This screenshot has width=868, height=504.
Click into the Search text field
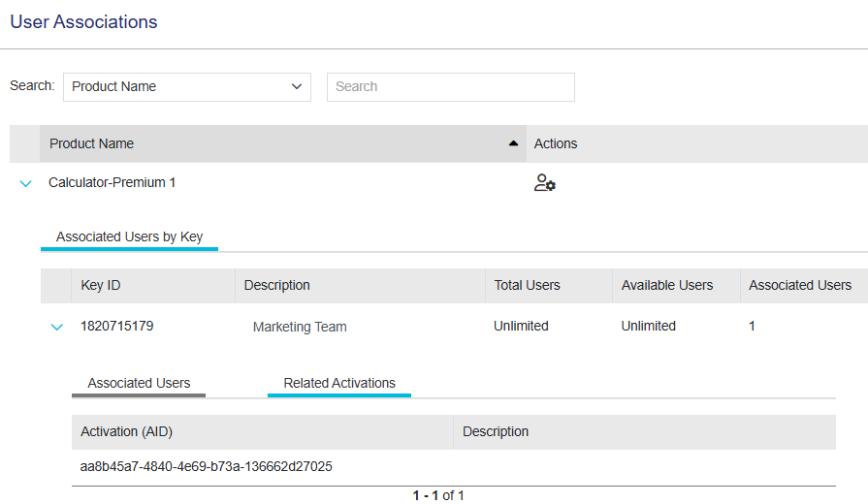click(450, 86)
